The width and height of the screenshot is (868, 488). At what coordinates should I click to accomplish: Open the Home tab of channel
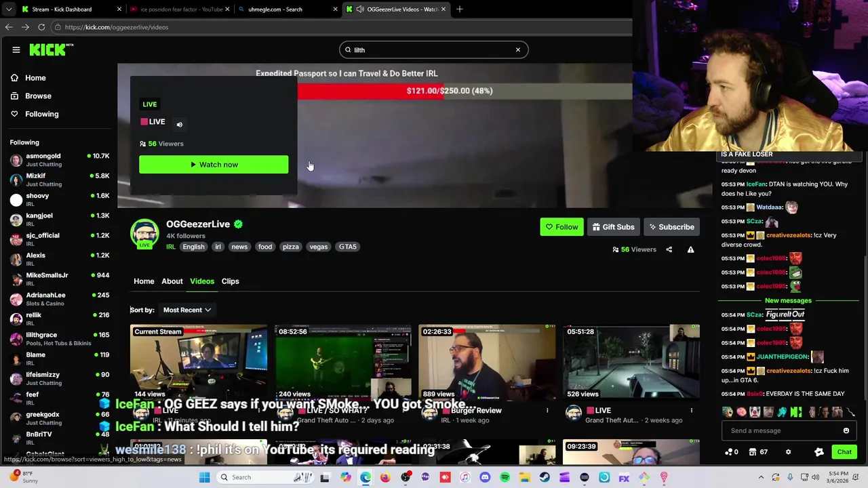click(x=144, y=281)
